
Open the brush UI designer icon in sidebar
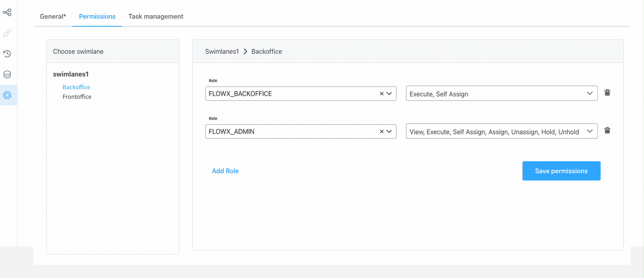click(7, 33)
